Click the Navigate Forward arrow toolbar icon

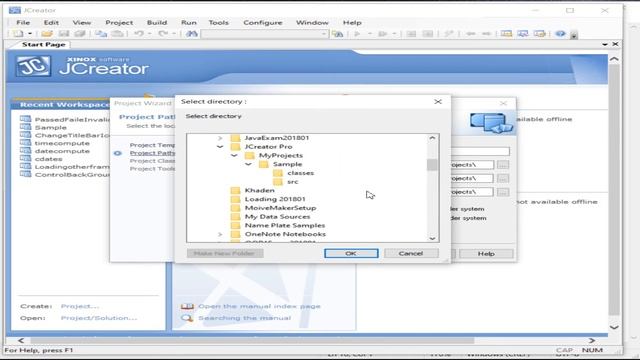point(486,34)
